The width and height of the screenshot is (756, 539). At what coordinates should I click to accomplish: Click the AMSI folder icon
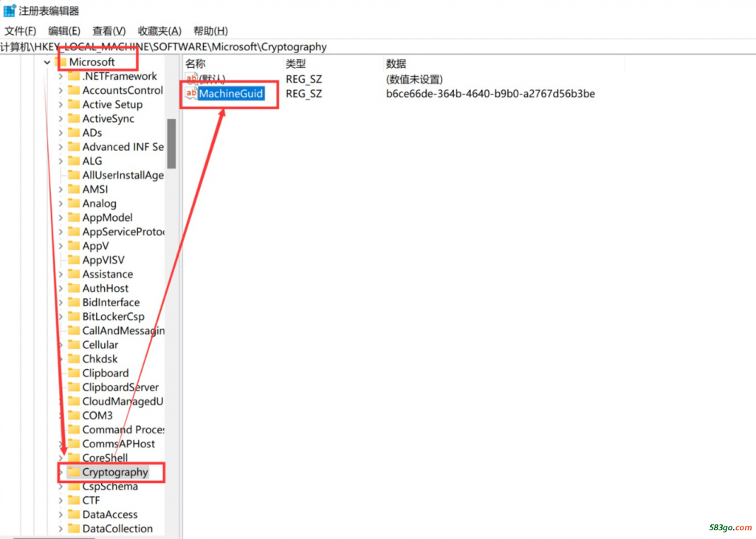(x=74, y=189)
